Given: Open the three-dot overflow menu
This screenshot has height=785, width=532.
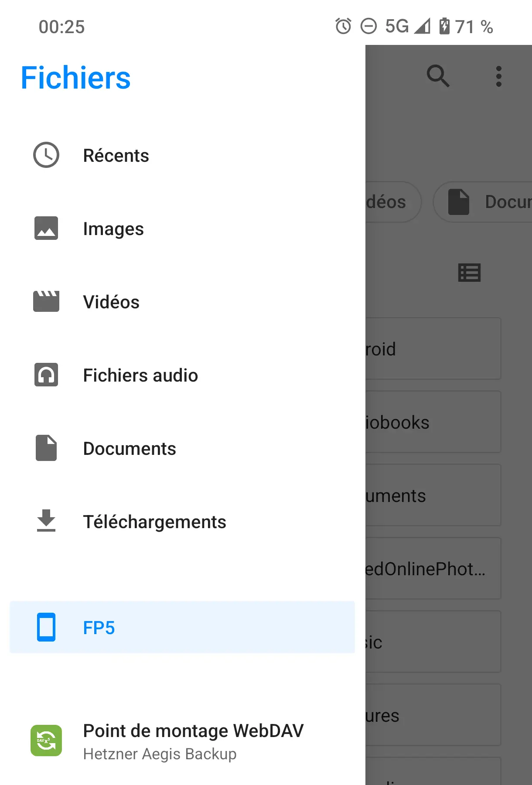Looking at the screenshot, I should [x=499, y=76].
